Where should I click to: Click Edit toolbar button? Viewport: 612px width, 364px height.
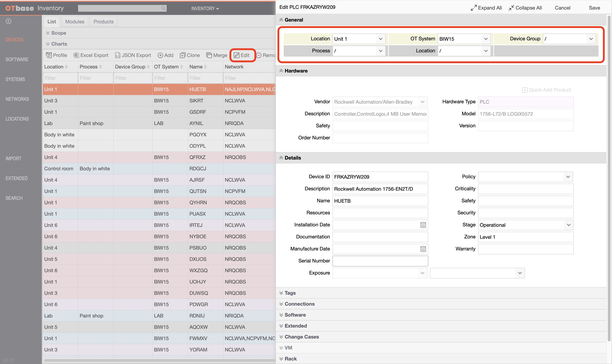click(242, 55)
